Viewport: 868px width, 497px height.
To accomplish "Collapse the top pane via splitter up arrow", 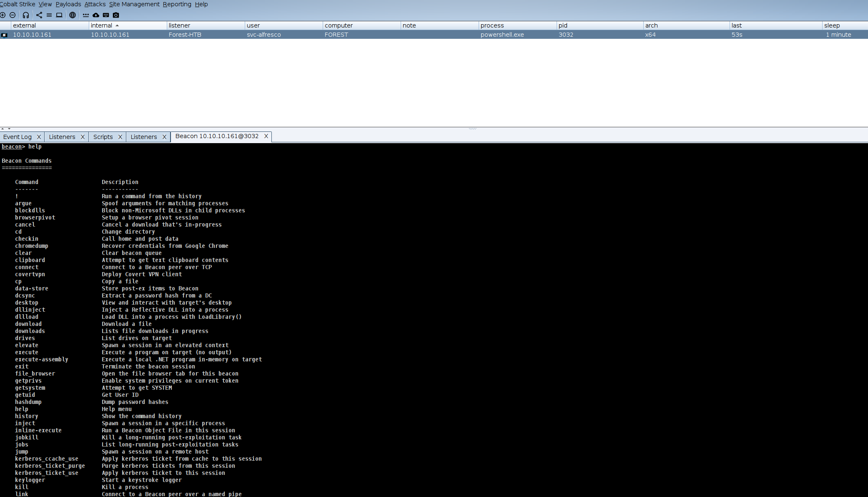I will coord(3,129).
